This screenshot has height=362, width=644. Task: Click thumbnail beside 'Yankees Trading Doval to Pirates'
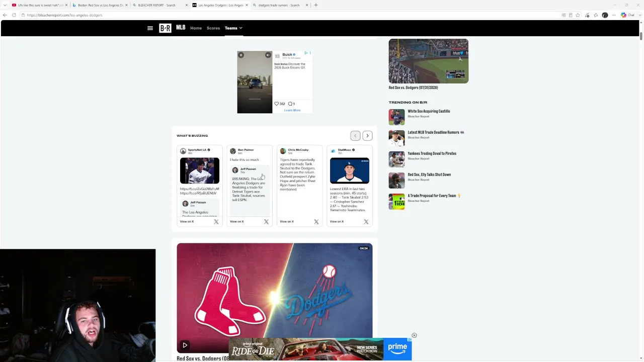pyautogui.click(x=396, y=159)
